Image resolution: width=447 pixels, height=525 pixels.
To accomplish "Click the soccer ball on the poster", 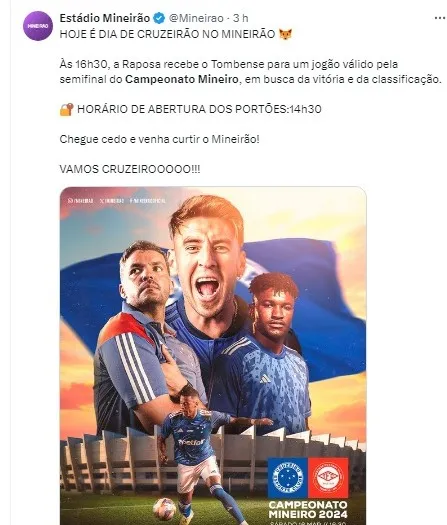I will click(x=164, y=509).
